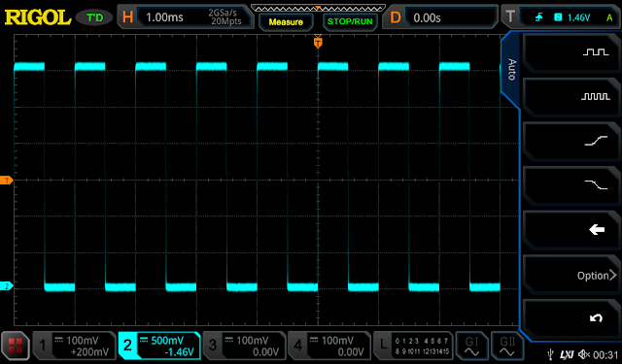Click the trigger mode A indicator

coord(609,17)
